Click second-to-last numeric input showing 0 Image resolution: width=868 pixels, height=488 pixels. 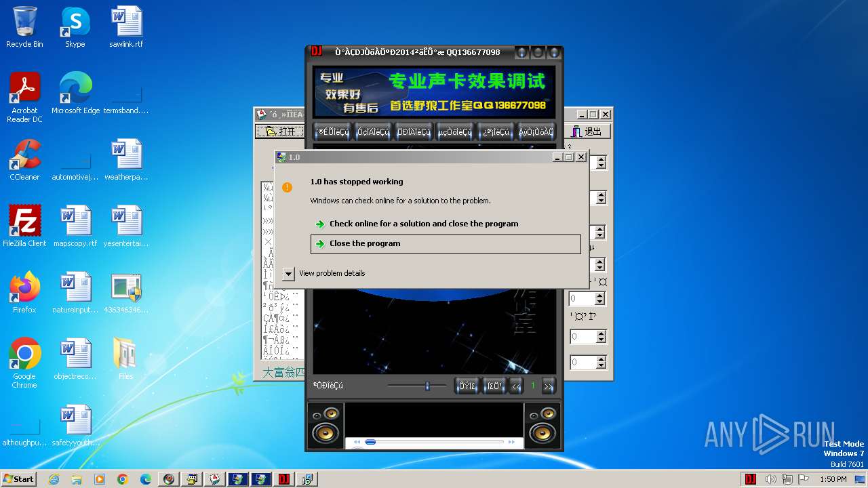tap(582, 336)
